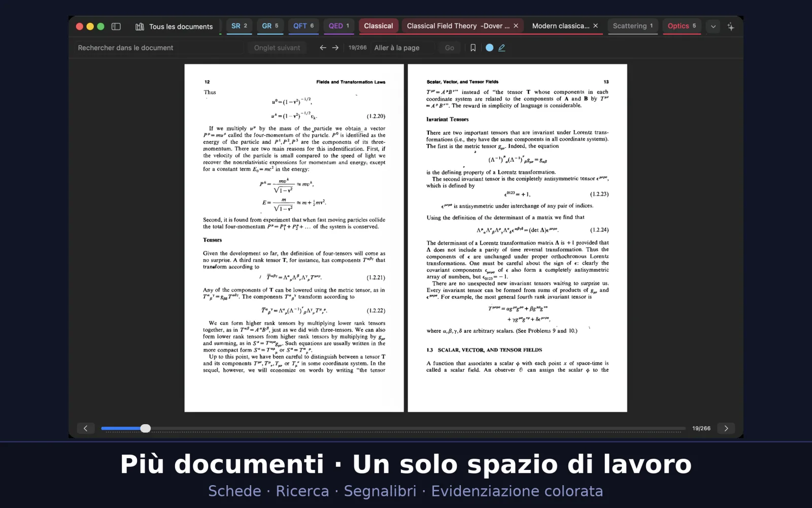Switch to the SR tab group
The image size is (812, 508).
[239, 26]
